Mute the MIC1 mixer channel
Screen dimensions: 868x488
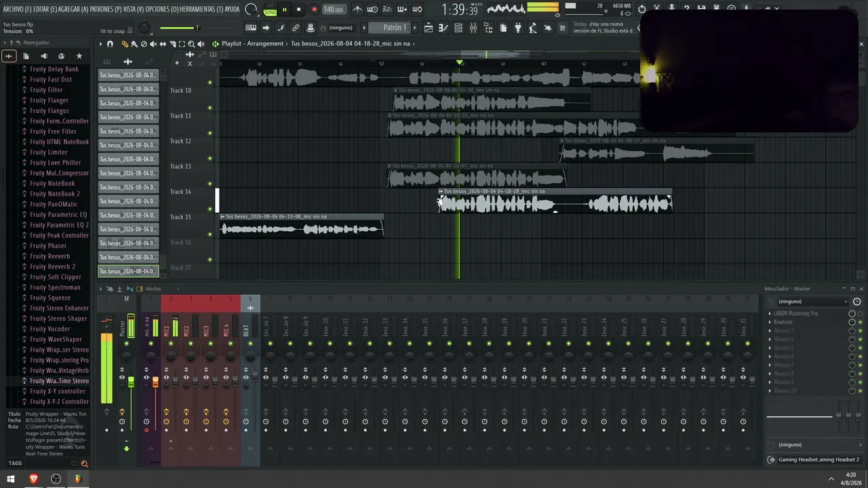click(171, 344)
